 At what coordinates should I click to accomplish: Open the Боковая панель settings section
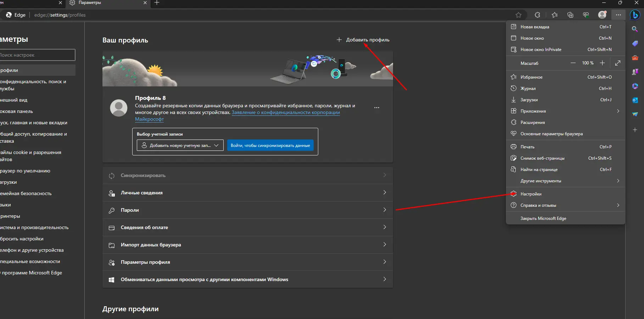(x=37, y=111)
